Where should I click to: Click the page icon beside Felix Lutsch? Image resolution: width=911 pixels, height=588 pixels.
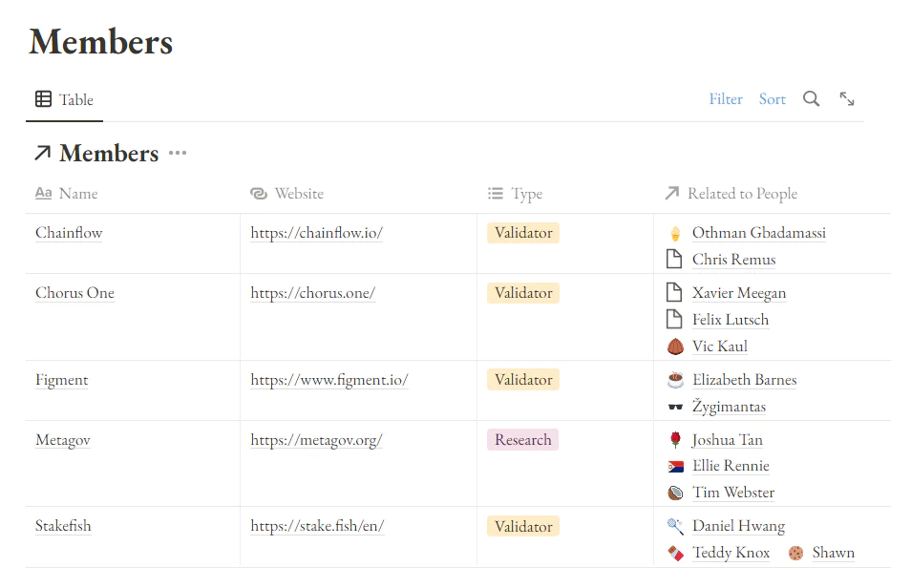pyautogui.click(x=674, y=320)
